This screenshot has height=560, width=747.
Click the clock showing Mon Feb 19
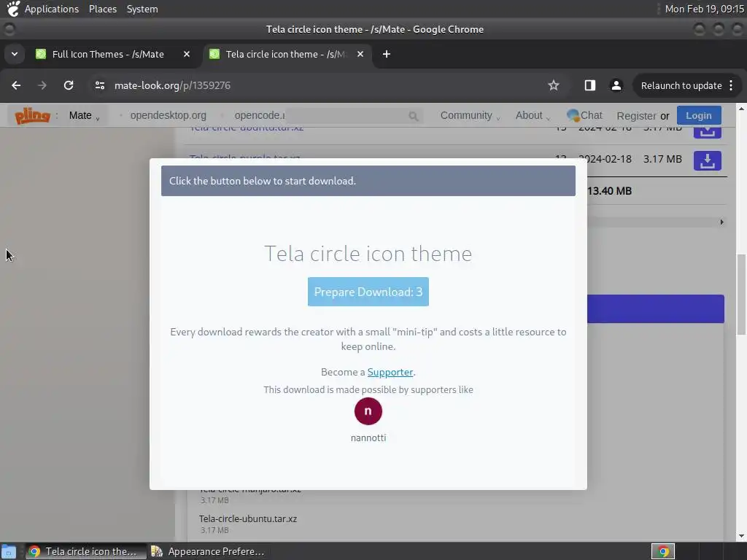(704, 9)
